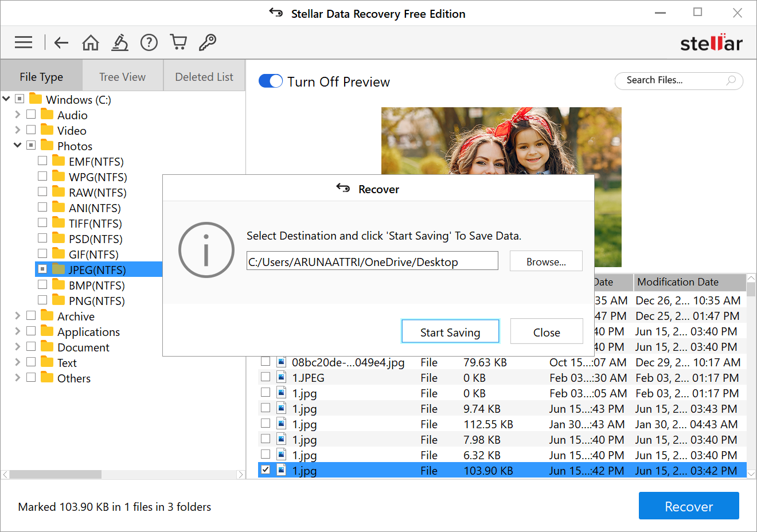Image resolution: width=757 pixels, height=532 pixels.
Task: Select the 112.55 KB 1.jpg row
Action: coord(502,424)
